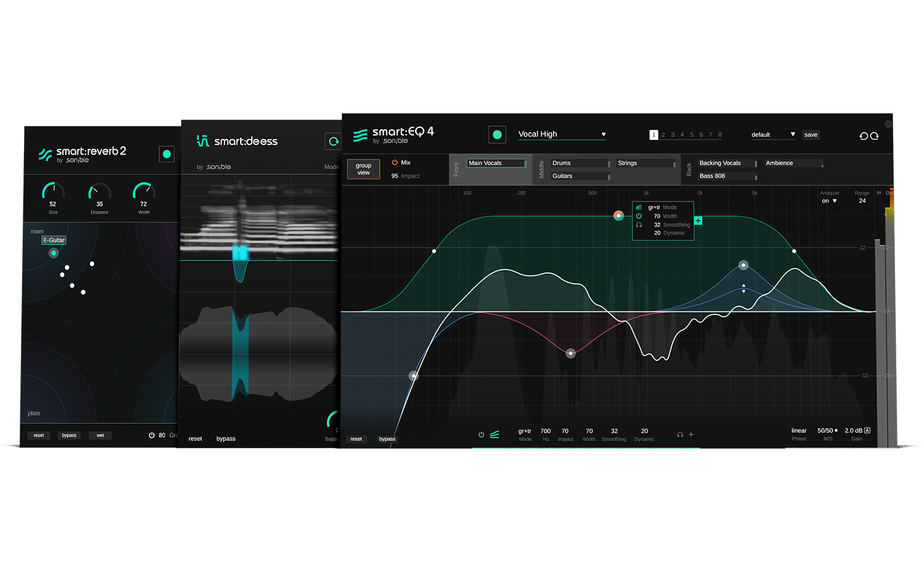The width and height of the screenshot is (924, 562).
Task: Open the Vocal High profile dropdown
Action: (x=562, y=134)
